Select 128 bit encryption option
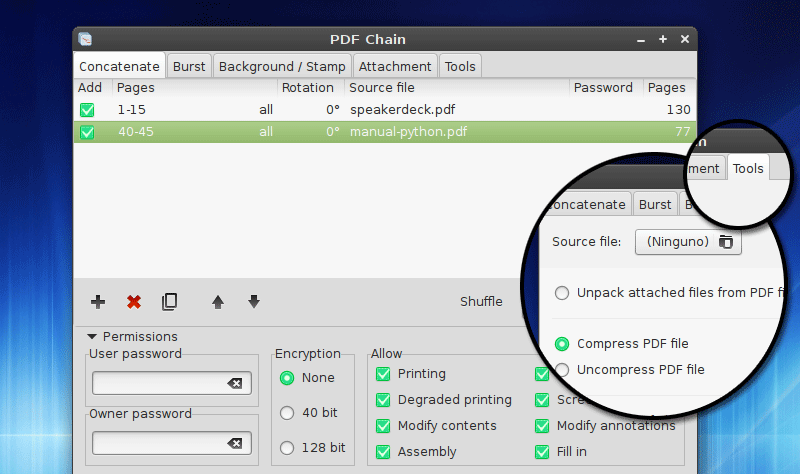 click(287, 448)
